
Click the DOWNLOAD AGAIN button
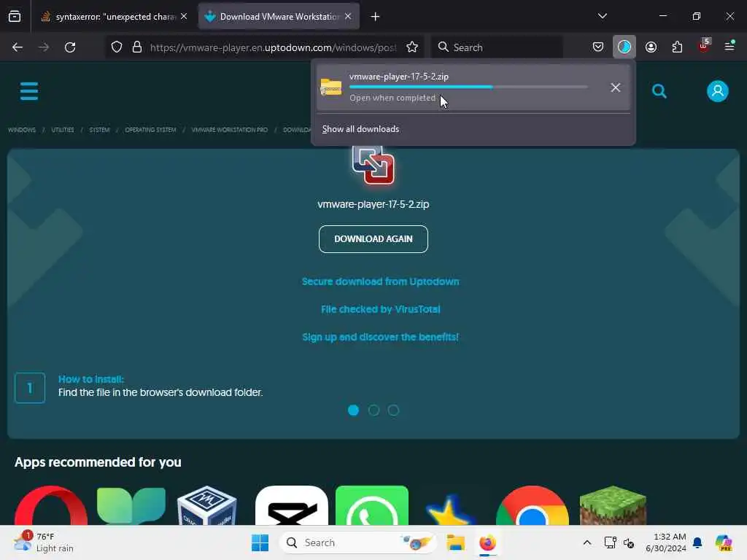[x=373, y=239]
